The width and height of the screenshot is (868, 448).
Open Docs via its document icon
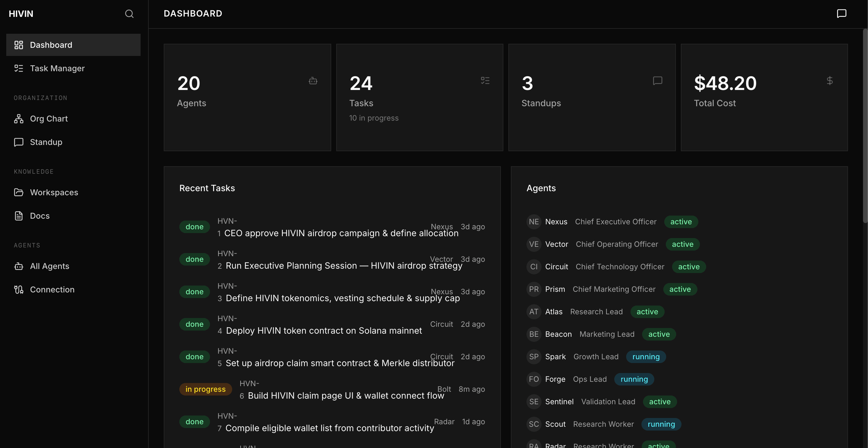click(18, 216)
